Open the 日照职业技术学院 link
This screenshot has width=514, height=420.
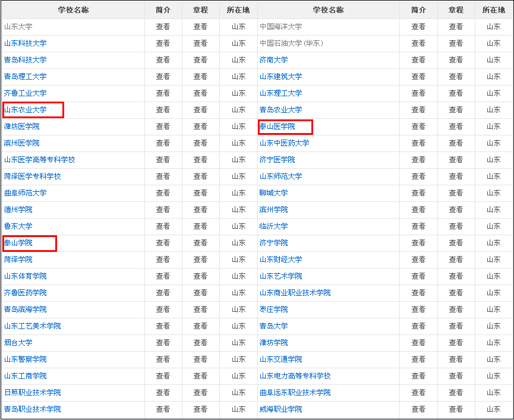coord(33,393)
